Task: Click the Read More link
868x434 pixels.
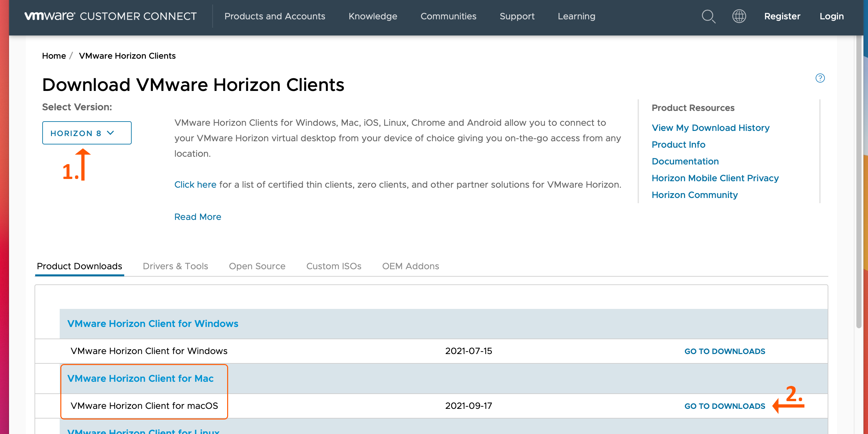Action: 198,217
